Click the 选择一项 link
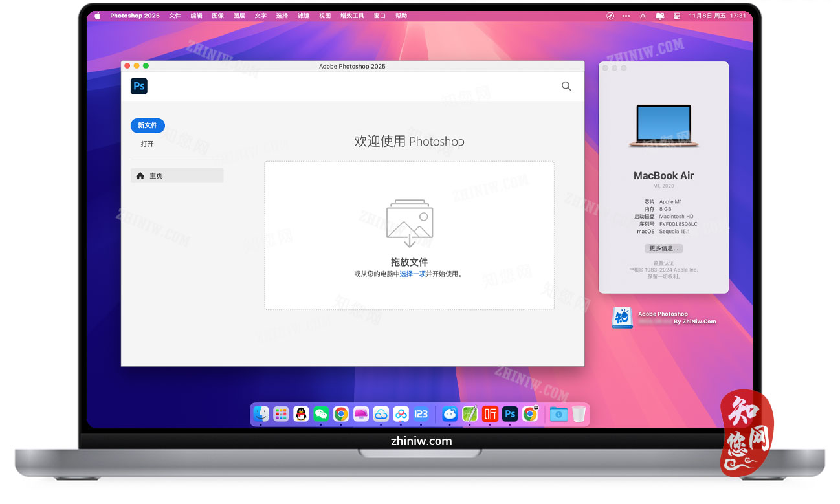Viewport: 840px width, 504px height. click(x=412, y=274)
